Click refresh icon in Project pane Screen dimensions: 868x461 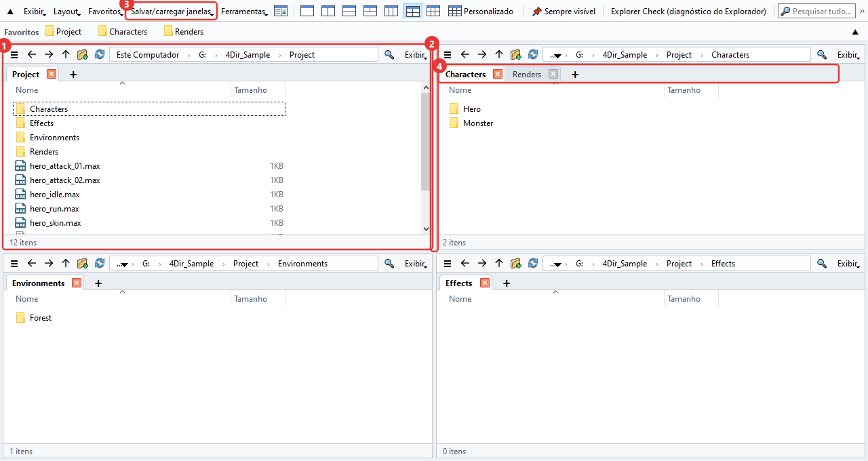pyautogui.click(x=100, y=55)
